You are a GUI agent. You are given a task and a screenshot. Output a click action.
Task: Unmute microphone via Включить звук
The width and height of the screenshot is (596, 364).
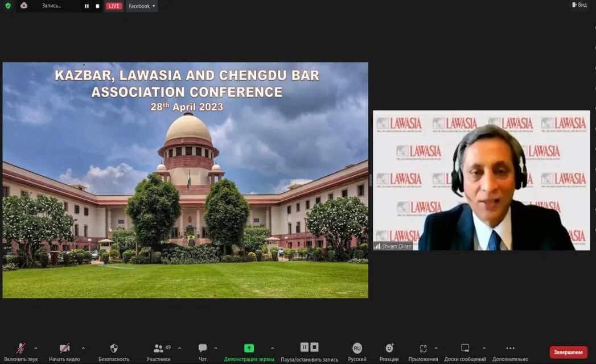click(21, 352)
